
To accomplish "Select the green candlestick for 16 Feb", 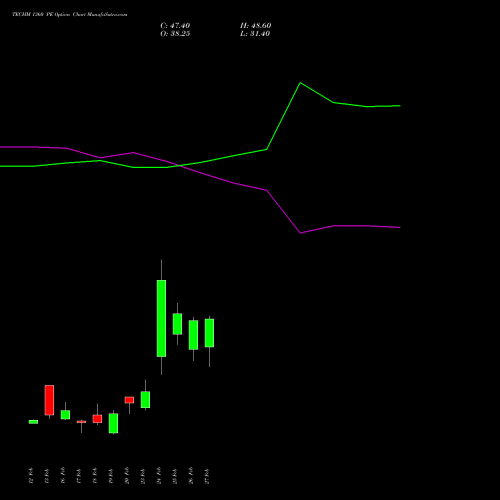I will (65, 414).
